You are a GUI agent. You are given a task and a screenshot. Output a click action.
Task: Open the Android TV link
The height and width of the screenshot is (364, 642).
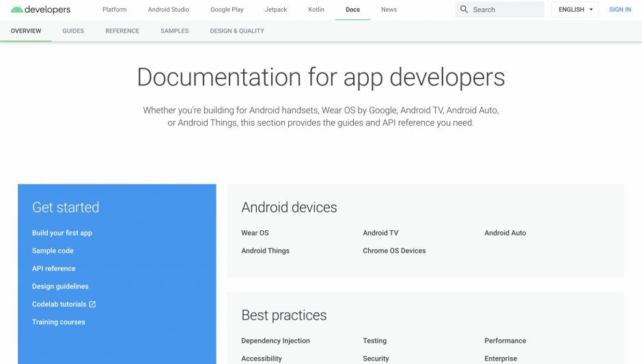(x=380, y=233)
